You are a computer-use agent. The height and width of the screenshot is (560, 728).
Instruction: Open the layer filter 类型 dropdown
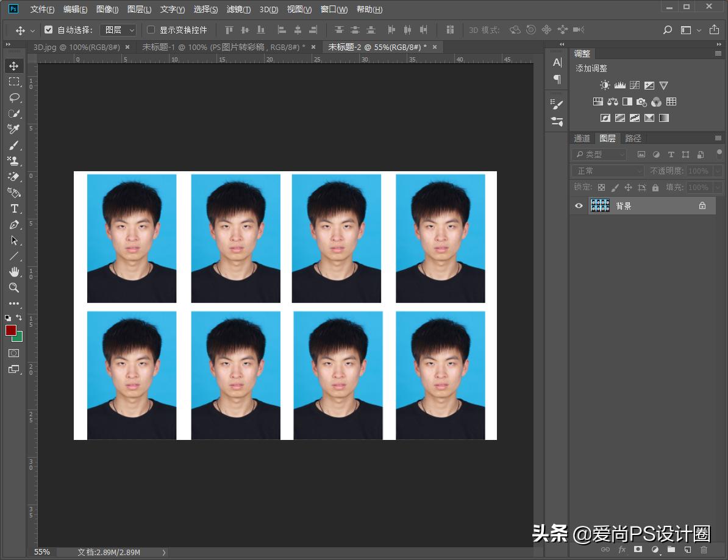pos(600,155)
